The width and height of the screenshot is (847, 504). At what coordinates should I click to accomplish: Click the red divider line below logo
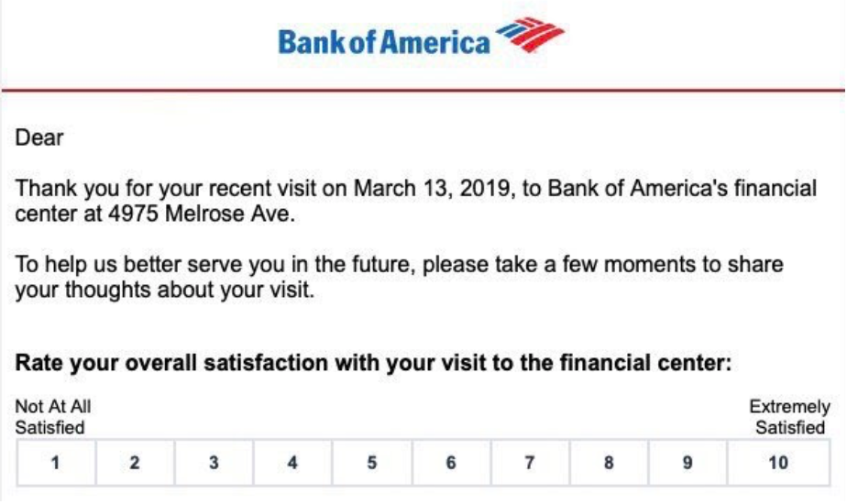pos(423,90)
